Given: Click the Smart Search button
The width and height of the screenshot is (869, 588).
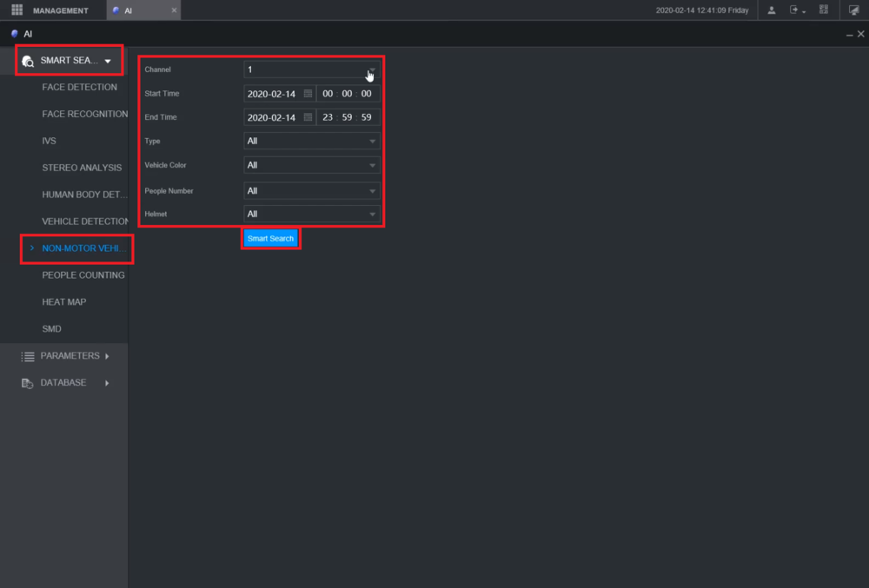Looking at the screenshot, I should (270, 239).
